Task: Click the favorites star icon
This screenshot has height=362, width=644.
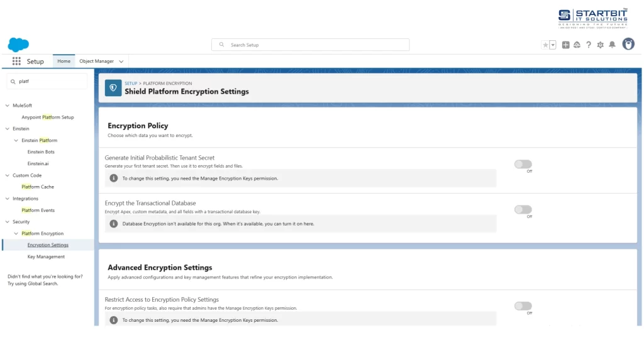Action: tap(547, 45)
